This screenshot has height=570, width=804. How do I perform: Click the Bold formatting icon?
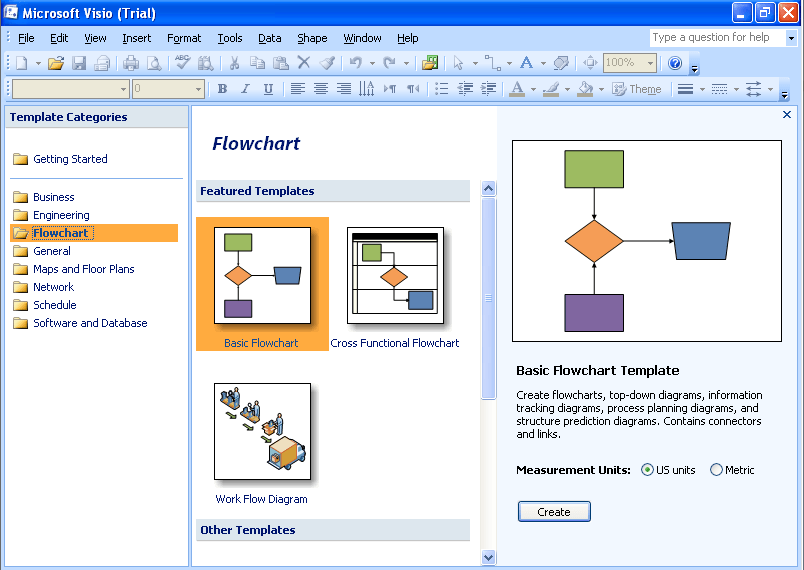pyautogui.click(x=222, y=89)
